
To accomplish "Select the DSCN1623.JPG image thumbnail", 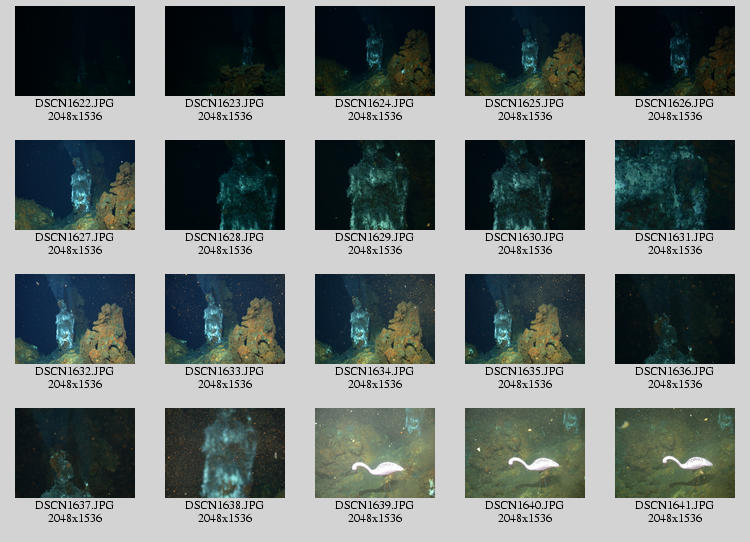I will 225,51.
